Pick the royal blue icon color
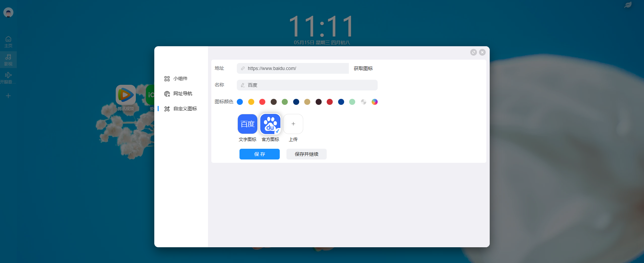This screenshot has height=263, width=644. 341,102
